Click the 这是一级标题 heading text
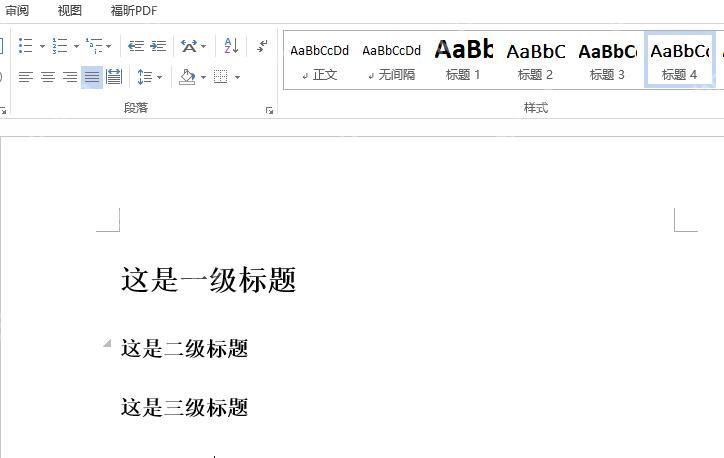Viewport: 724px width, 458px height. coord(208,279)
